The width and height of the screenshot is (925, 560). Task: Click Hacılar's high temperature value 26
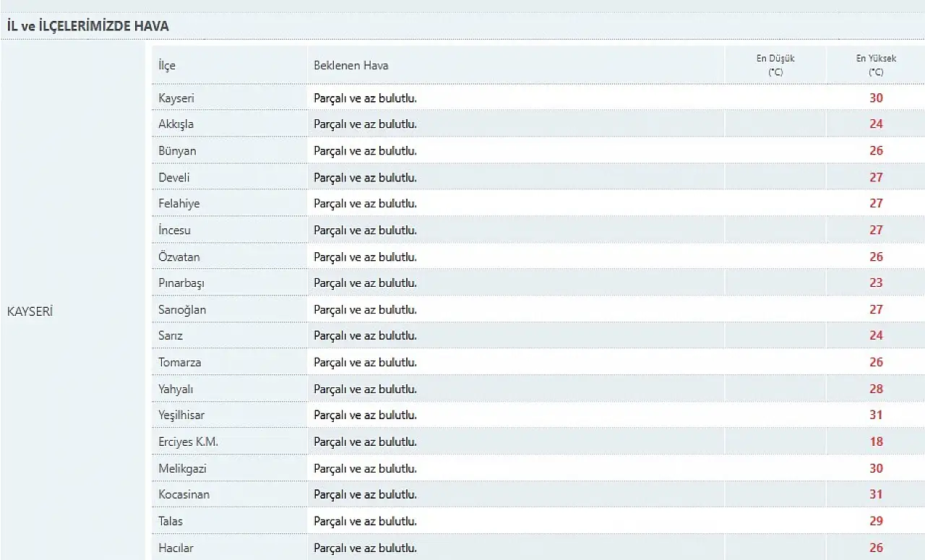[876, 548]
